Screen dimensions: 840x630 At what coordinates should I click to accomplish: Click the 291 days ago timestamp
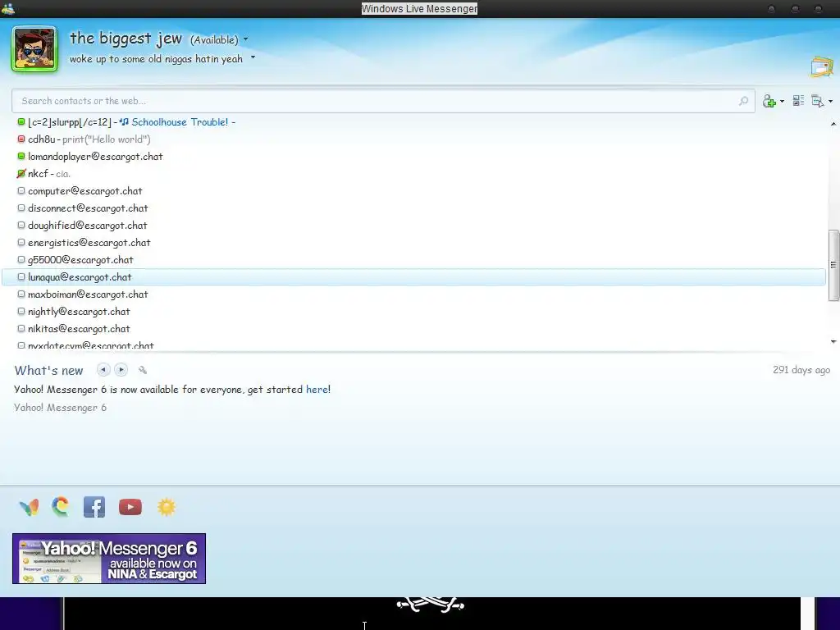pos(801,370)
